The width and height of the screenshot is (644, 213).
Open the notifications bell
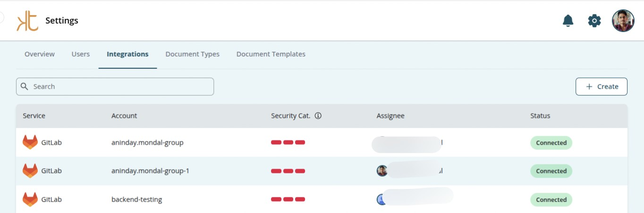[568, 21]
